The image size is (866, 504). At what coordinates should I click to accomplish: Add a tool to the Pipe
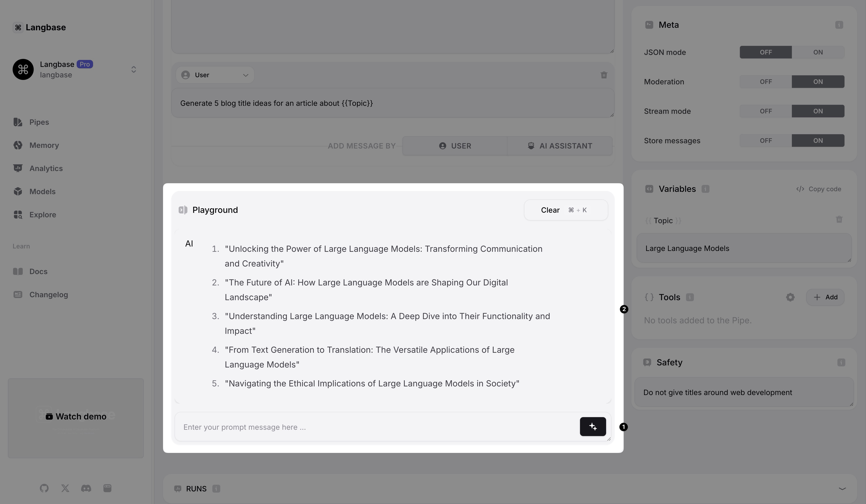tap(825, 297)
